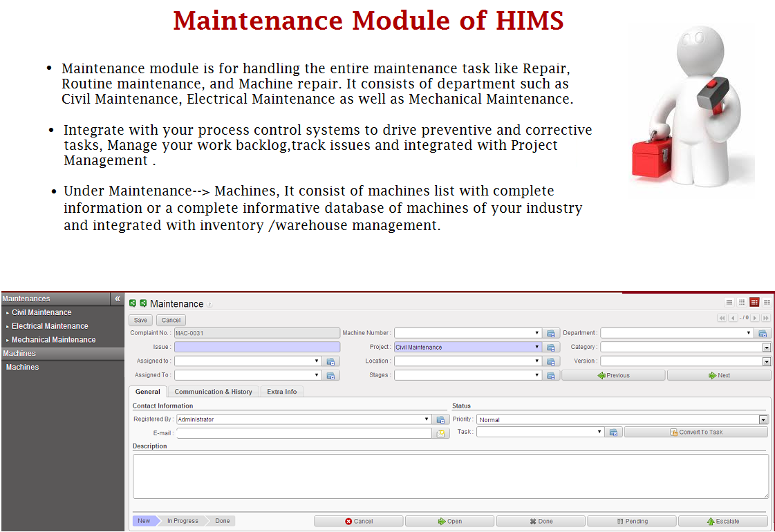Open the Category combo box arrow
Screen dimensions: 775x532
(x=766, y=348)
